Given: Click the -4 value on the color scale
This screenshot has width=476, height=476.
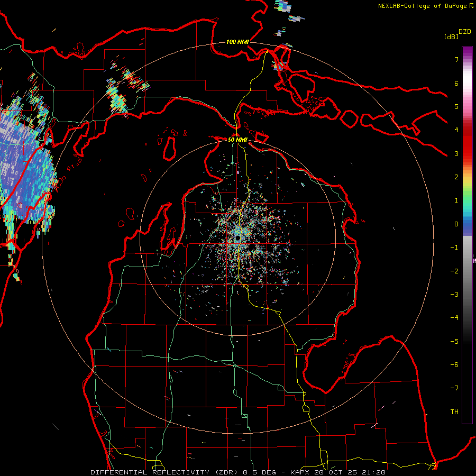Looking at the screenshot, I should tap(454, 318).
